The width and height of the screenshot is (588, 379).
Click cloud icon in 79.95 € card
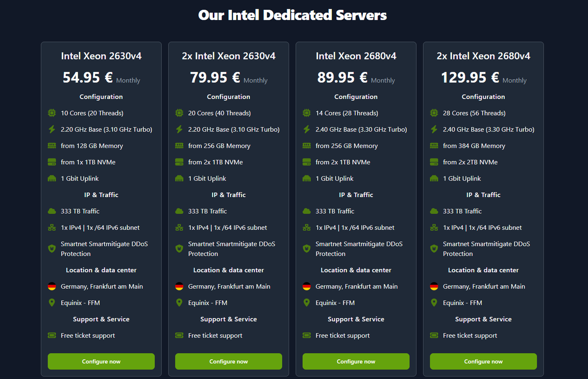[x=179, y=211]
